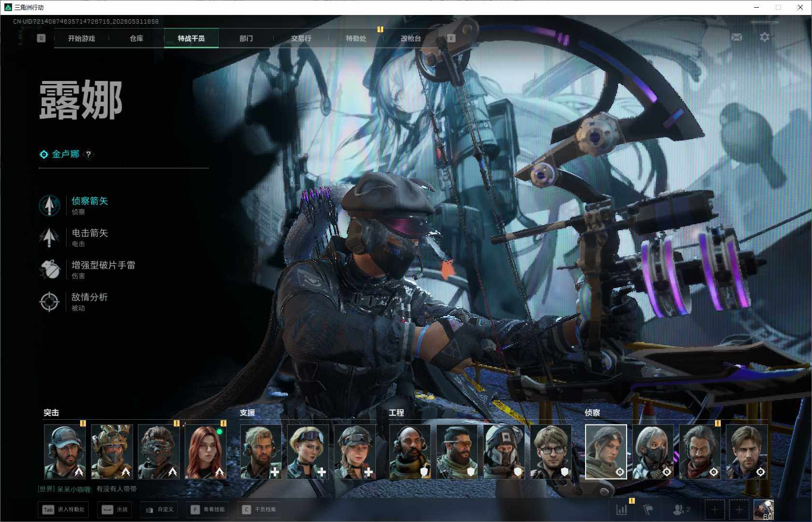Select the red-haired 突击 operator
The image size is (812, 522).
(206, 452)
